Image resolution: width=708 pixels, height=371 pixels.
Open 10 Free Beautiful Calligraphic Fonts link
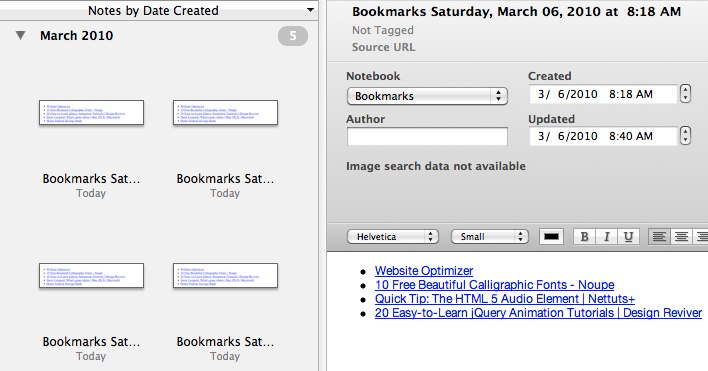pyautogui.click(x=494, y=285)
